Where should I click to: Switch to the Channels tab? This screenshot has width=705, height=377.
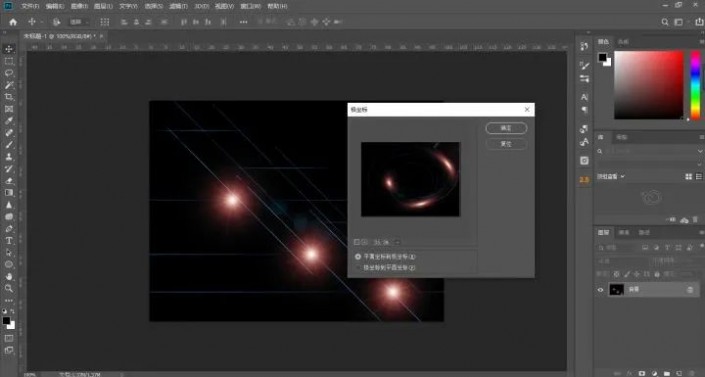(624, 233)
